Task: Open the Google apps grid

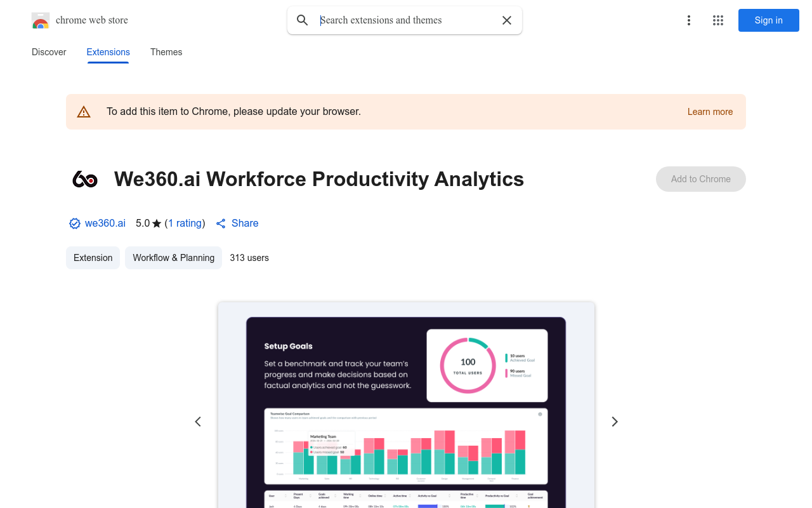Action: [718, 20]
